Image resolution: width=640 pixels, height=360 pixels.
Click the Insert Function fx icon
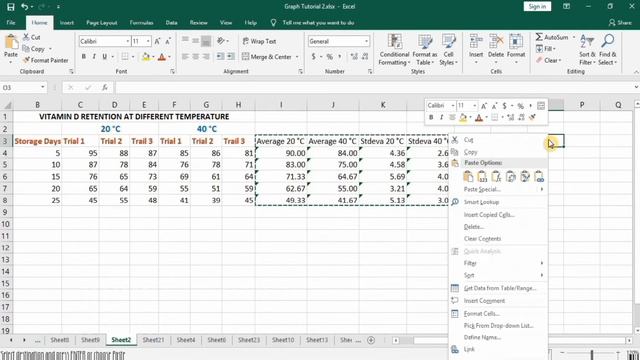[105, 87]
